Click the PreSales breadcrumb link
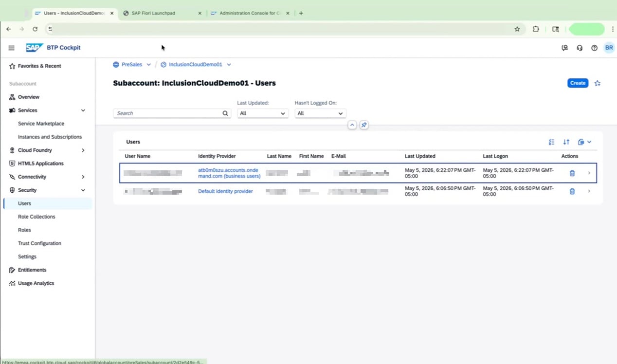617x364 pixels. (132, 65)
